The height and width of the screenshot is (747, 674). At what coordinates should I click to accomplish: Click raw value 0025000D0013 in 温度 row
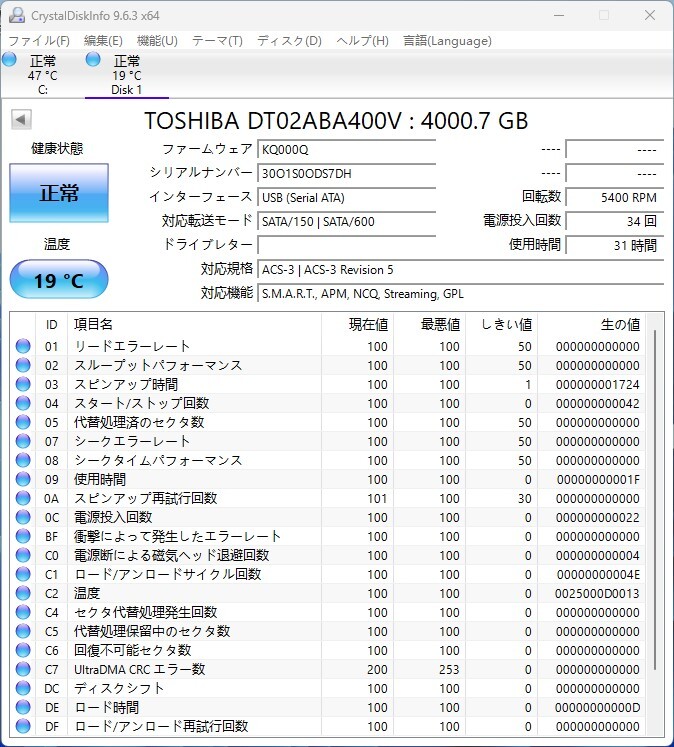point(597,594)
